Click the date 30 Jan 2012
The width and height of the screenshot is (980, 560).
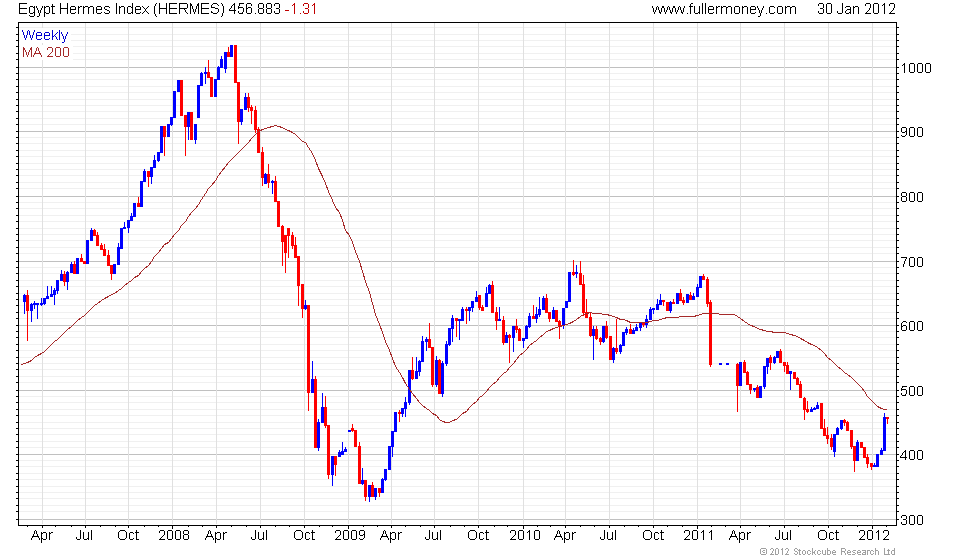click(856, 9)
